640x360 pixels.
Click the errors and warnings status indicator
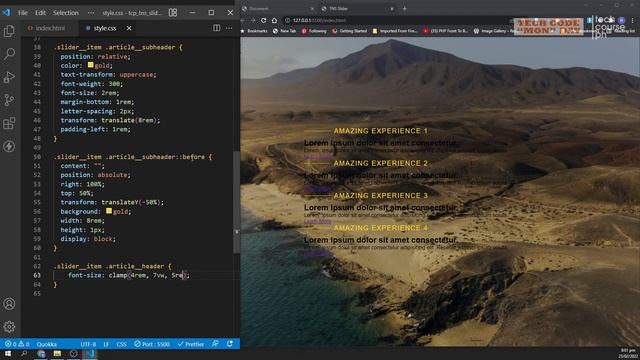click(16, 344)
